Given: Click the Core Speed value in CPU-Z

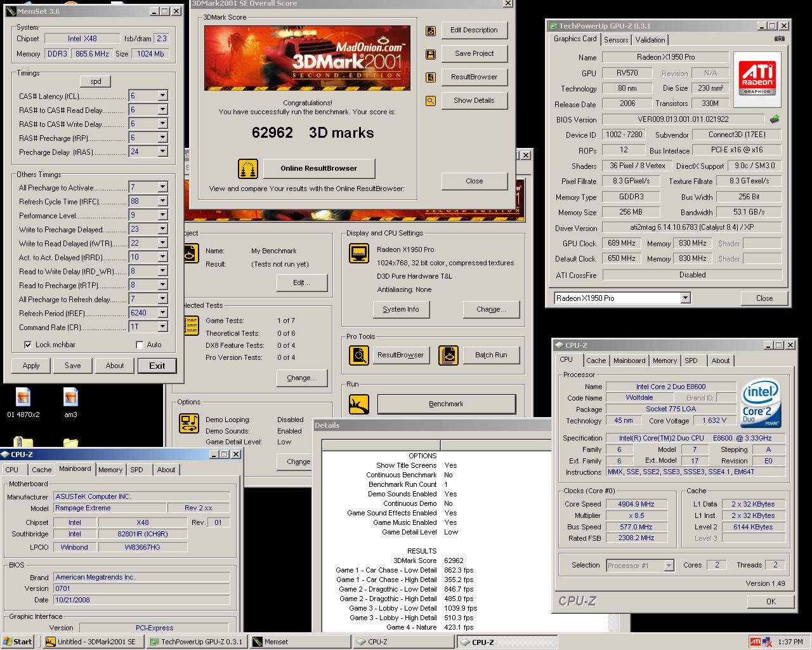Looking at the screenshot, I should [636, 504].
